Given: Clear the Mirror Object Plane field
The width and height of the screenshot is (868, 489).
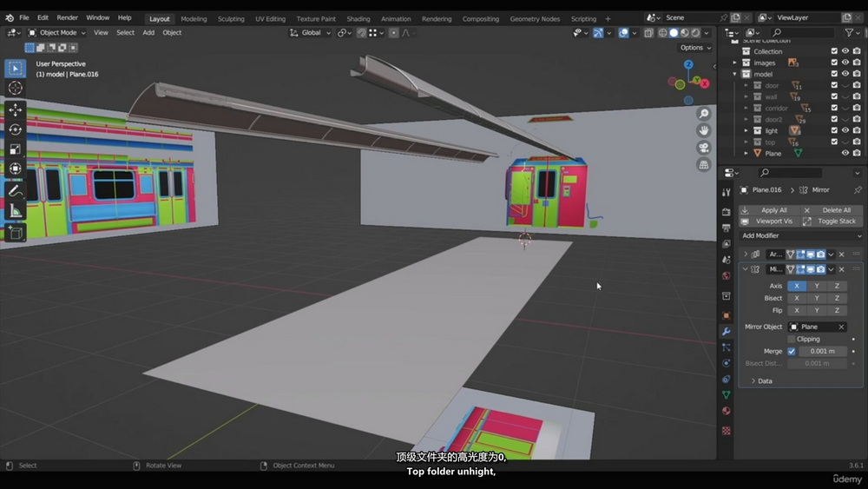Looking at the screenshot, I should pyautogui.click(x=841, y=327).
